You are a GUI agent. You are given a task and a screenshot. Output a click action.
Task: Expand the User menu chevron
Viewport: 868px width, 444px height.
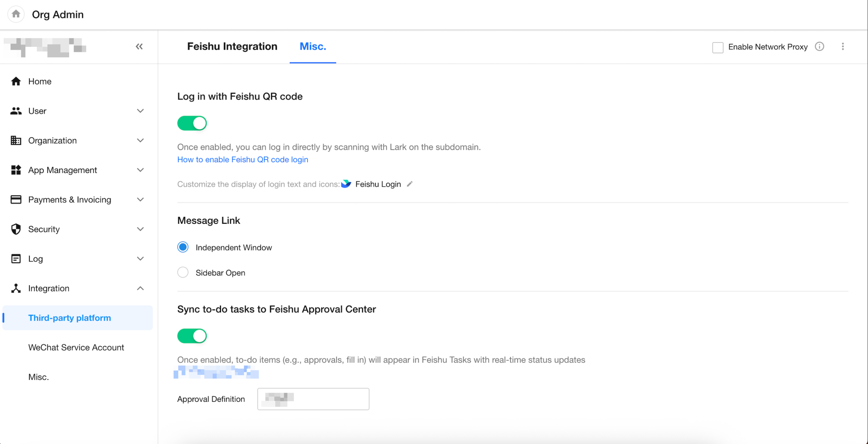point(140,111)
